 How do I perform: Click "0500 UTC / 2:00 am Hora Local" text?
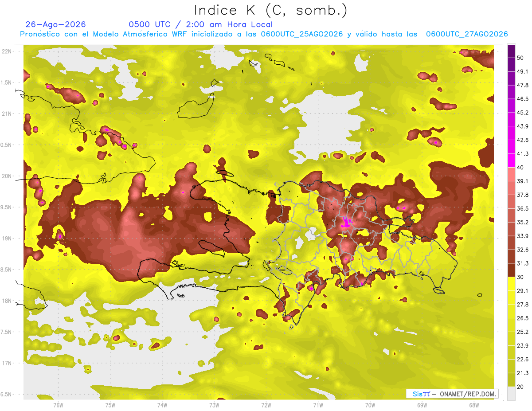pos(201,24)
